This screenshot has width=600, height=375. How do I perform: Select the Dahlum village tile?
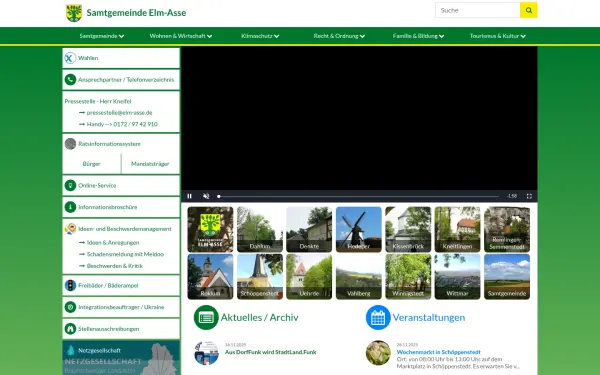click(259, 229)
